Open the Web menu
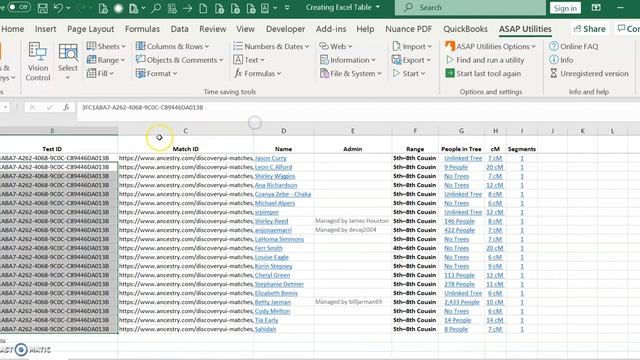The height and width of the screenshot is (360, 640). [336, 47]
